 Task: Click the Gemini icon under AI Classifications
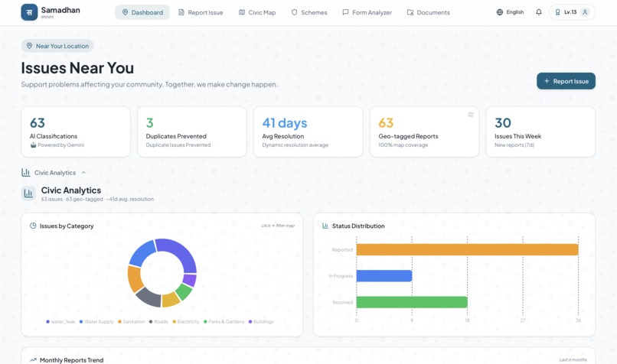click(x=33, y=145)
